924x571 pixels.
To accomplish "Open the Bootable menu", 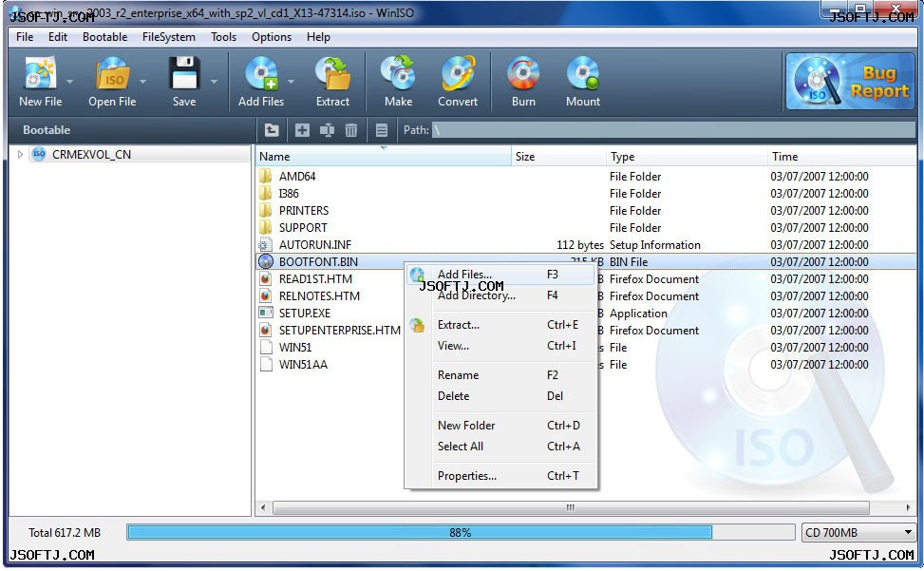I will [x=104, y=37].
